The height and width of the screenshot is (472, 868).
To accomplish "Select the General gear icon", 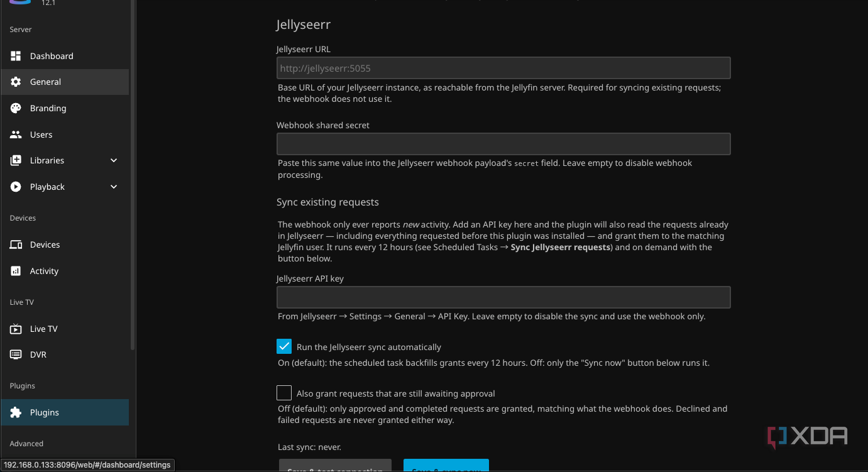I will (x=16, y=82).
